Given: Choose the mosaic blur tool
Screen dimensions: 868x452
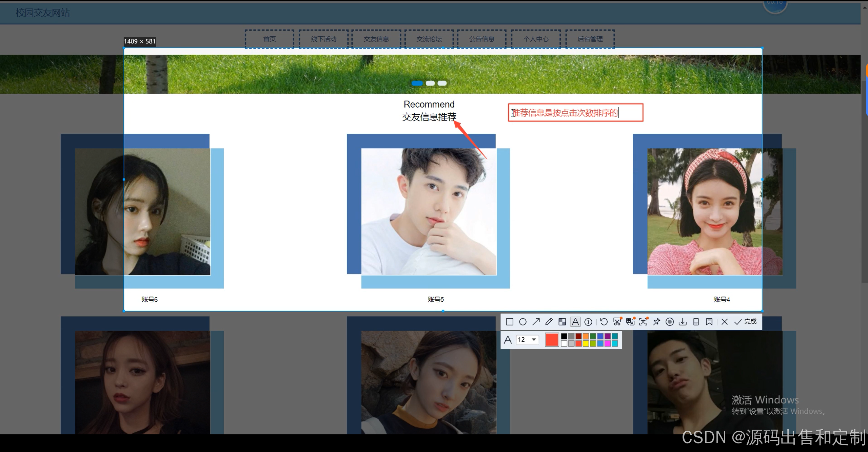Looking at the screenshot, I should 562,322.
